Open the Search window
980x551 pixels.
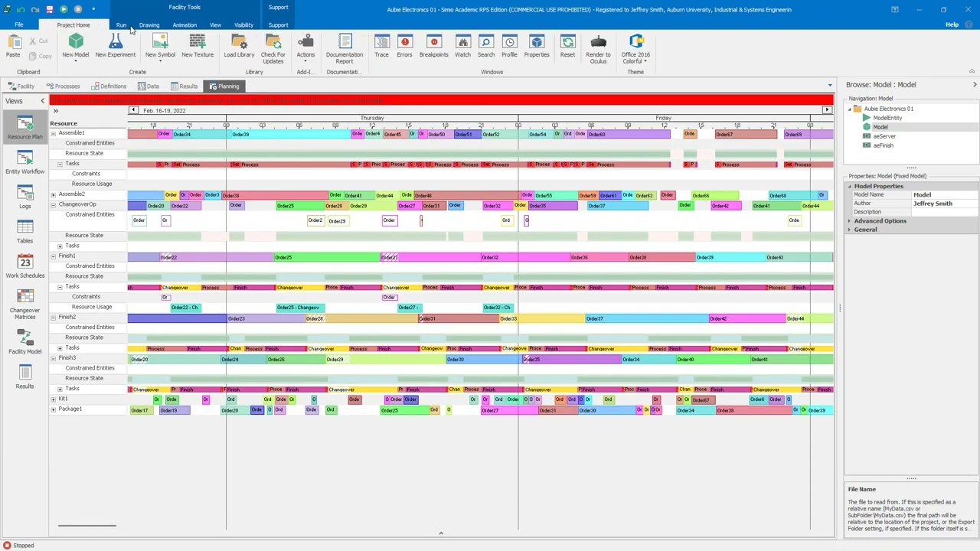[x=486, y=46]
